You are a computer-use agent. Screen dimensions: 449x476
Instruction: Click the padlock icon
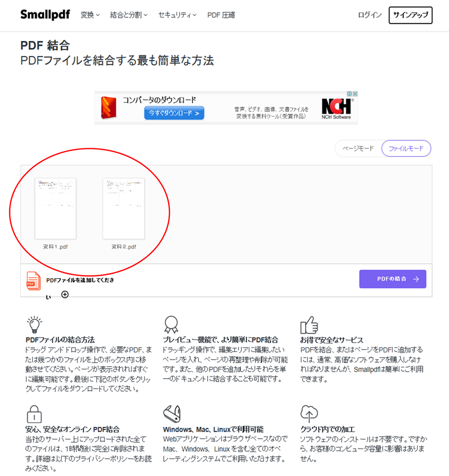pos(34,414)
